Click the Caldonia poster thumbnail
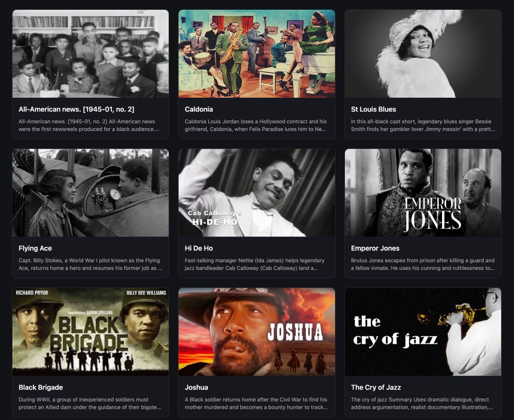Image resolution: width=514 pixels, height=420 pixels. (256, 54)
